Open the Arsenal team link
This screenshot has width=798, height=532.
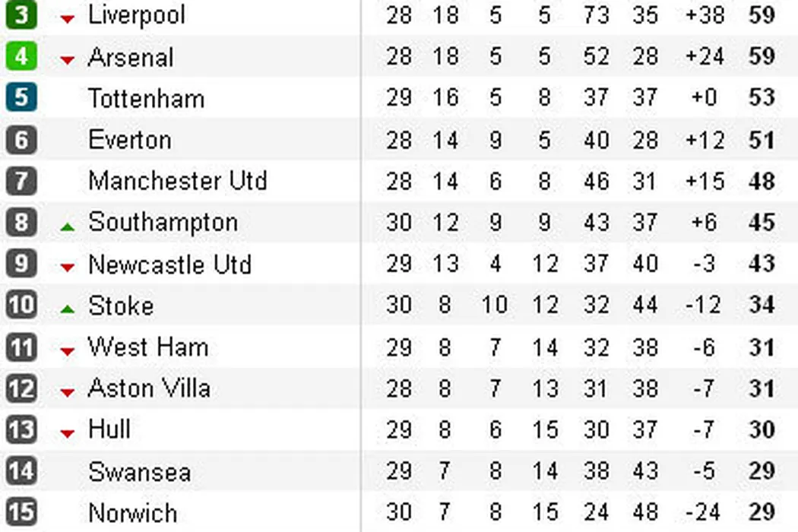coord(131,57)
